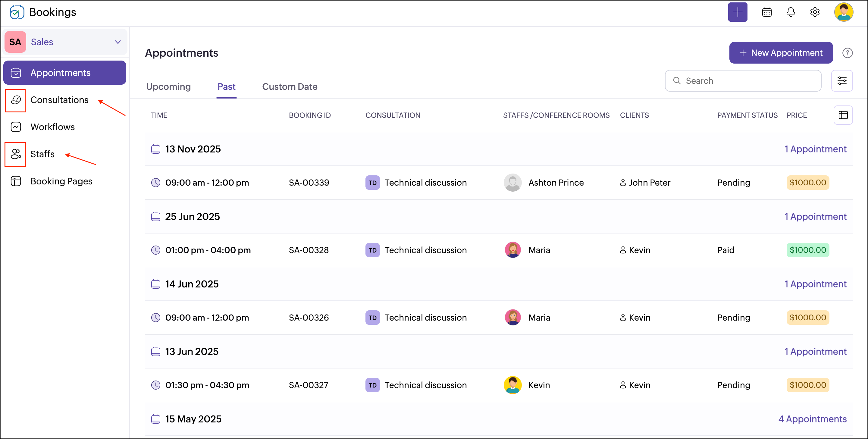Open booking SA-00339 details

click(x=309, y=183)
